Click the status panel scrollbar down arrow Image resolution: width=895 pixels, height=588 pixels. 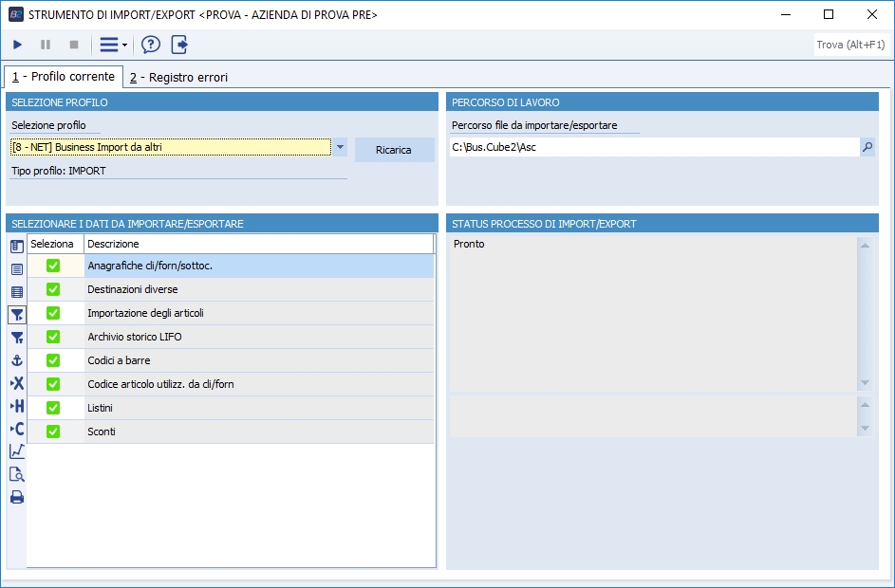[864, 383]
